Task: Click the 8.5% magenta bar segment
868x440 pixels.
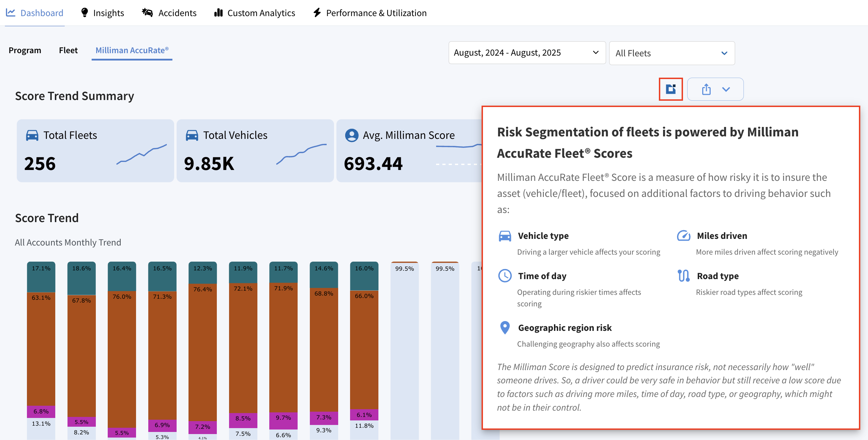Action: click(x=243, y=420)
